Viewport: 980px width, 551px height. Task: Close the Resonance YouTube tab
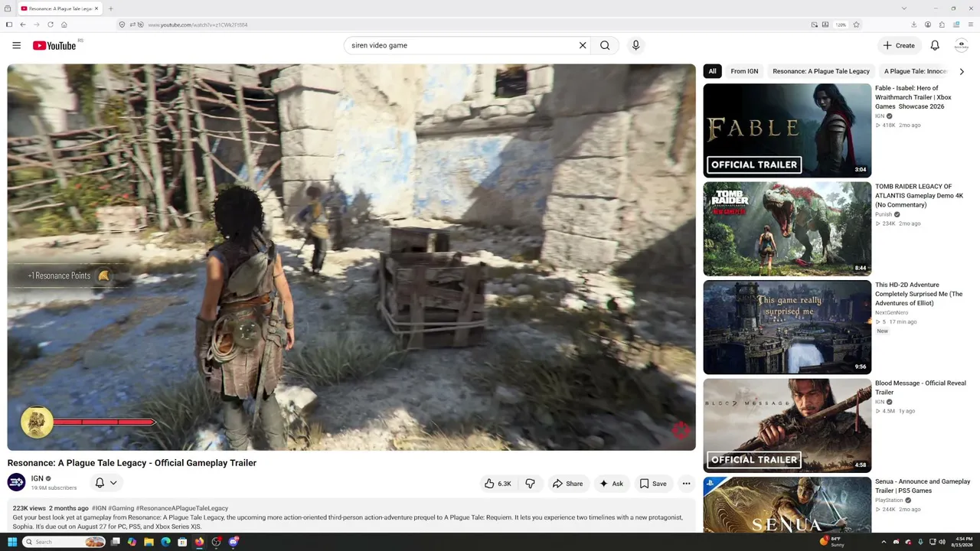click(x=96, y=8)
